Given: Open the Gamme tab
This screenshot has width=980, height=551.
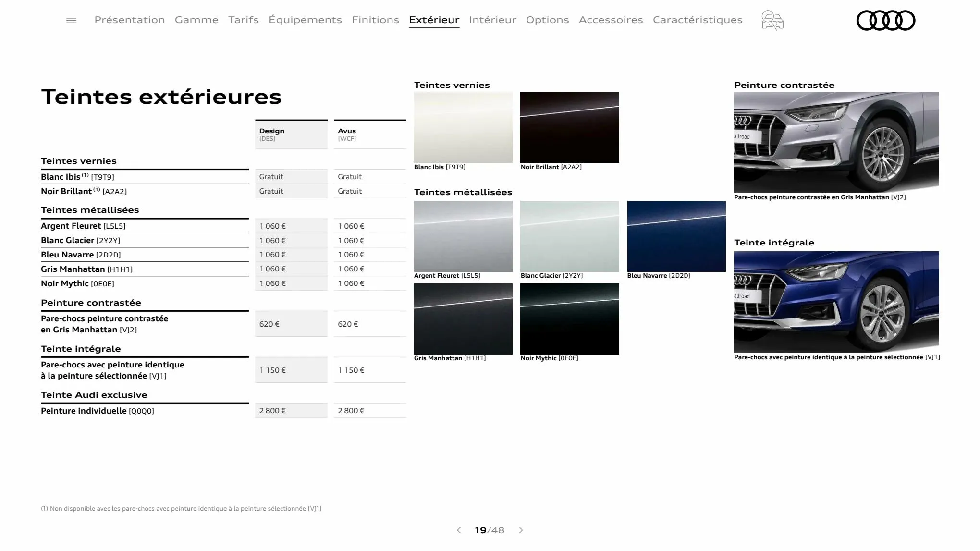Looking at the screenshot, I should [x=196, y=20].
